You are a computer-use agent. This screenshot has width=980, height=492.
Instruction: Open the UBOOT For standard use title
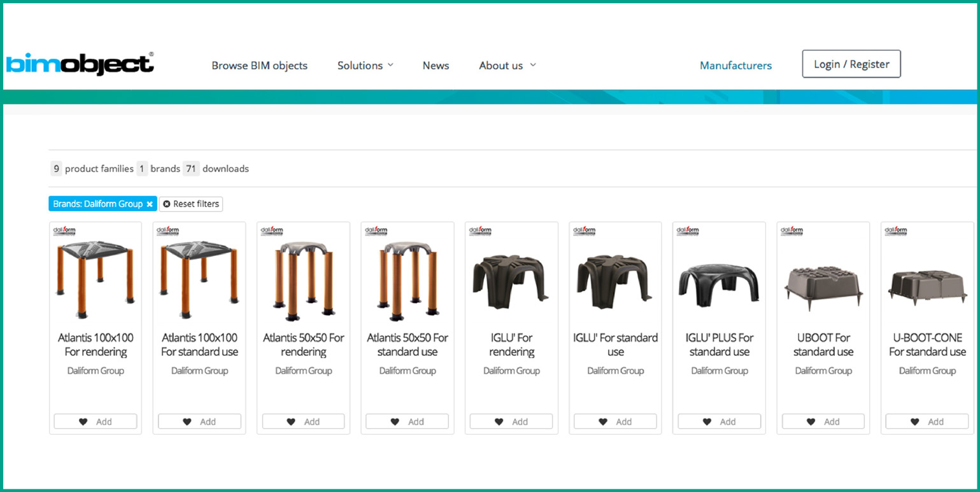click(x=823, y=344)
